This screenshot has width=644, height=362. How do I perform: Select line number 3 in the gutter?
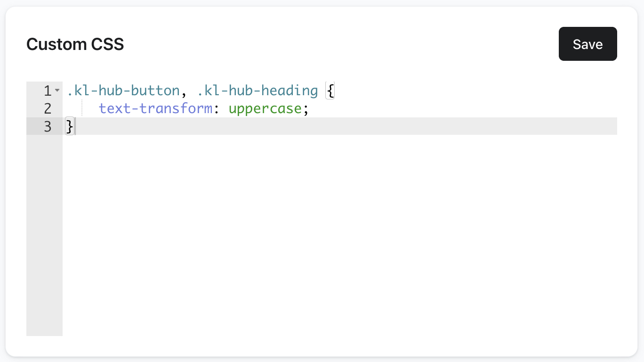47,126
